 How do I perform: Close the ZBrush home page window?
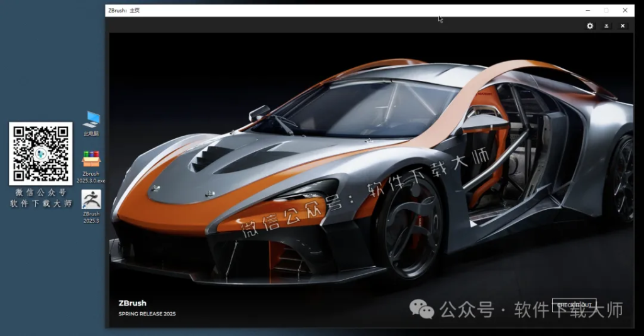click(625, 10)
